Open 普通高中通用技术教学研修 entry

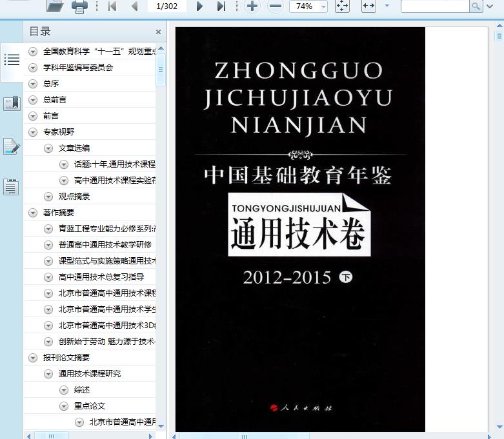pos(105,245)
